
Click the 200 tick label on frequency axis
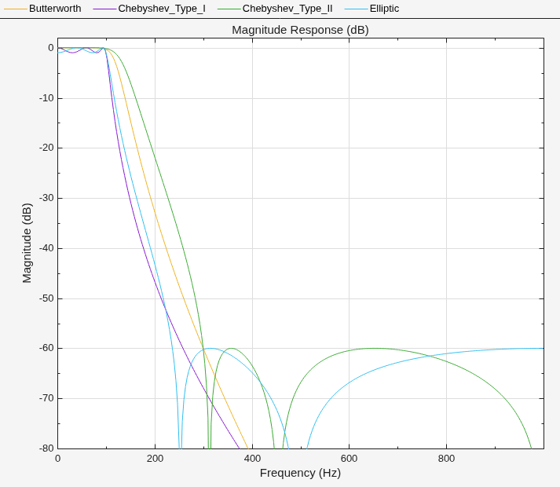click(155, 458)
